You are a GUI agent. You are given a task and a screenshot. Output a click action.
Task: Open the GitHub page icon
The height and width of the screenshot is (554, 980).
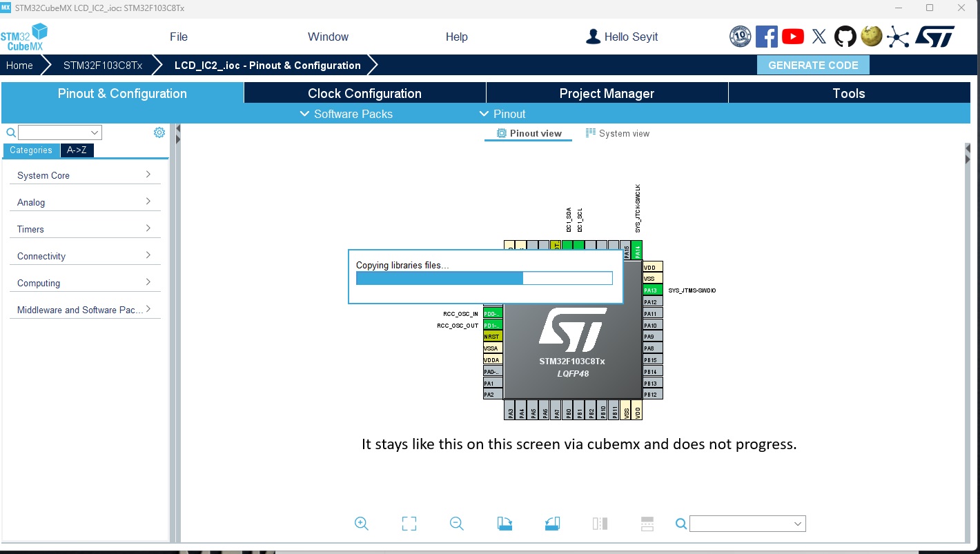[845, 36]
